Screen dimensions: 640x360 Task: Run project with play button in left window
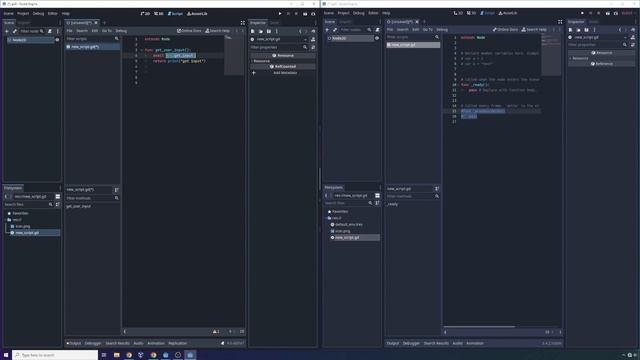(280, 13)
